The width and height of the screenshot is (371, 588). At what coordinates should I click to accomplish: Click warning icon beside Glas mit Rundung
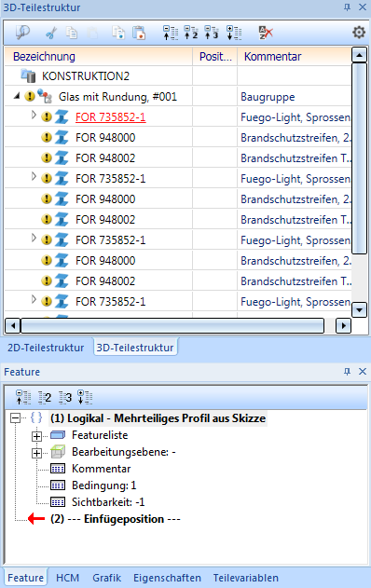click(30, 96)
